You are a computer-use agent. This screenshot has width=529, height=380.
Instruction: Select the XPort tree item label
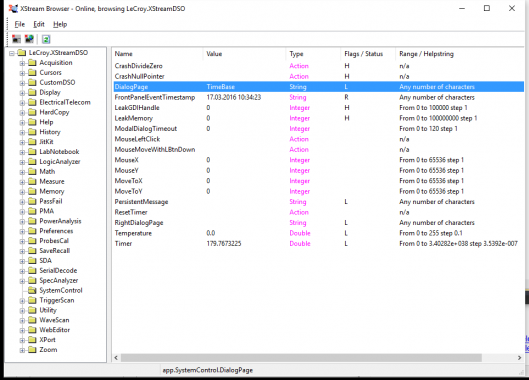pos(48,340)
